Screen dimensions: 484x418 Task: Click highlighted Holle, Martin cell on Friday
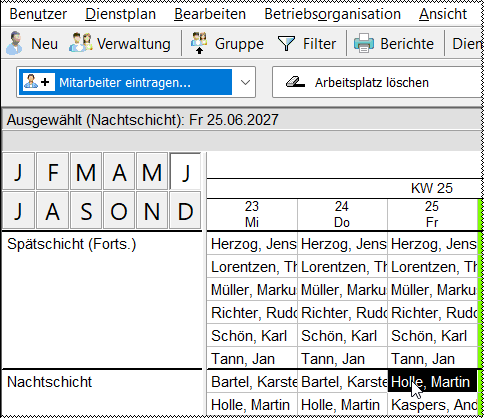point(432,381)
